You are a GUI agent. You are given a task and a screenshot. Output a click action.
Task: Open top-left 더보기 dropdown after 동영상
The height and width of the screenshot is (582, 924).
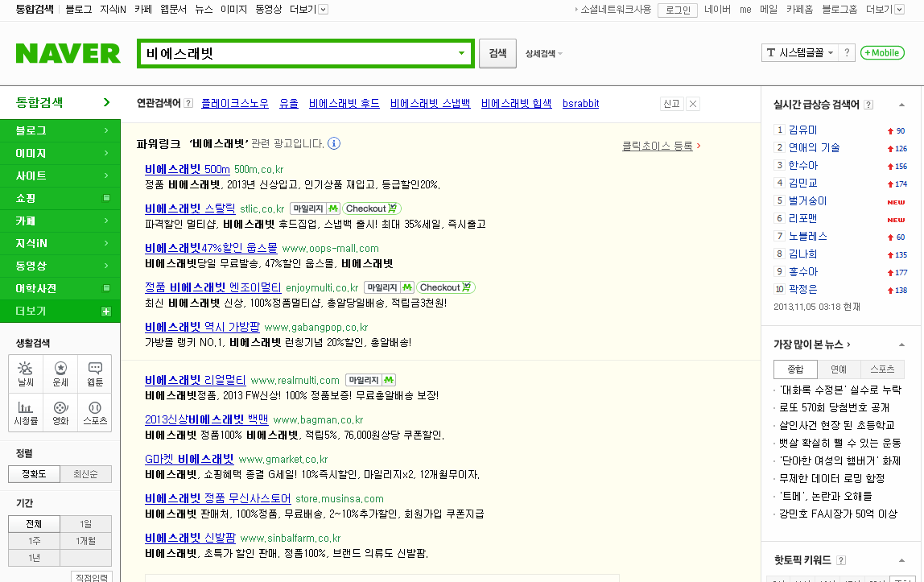[x=309, y=10]
